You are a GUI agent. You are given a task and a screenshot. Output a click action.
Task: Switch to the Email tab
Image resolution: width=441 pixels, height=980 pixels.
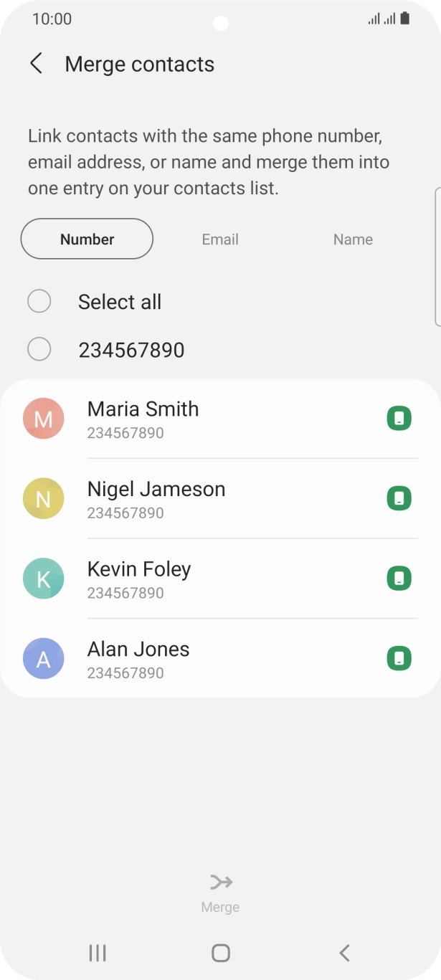[x=220, y=239]
